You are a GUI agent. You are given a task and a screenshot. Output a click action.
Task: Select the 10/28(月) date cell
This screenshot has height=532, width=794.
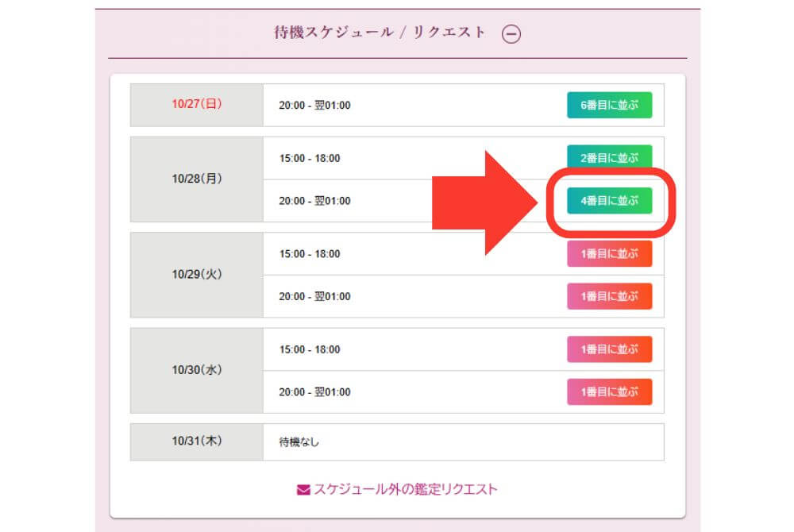point(196,179)
